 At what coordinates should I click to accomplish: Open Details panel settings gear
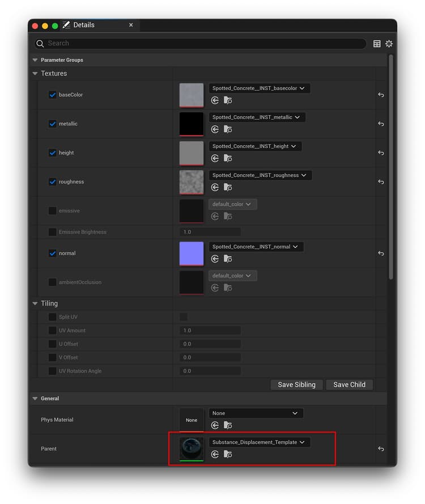click(389, 44)
